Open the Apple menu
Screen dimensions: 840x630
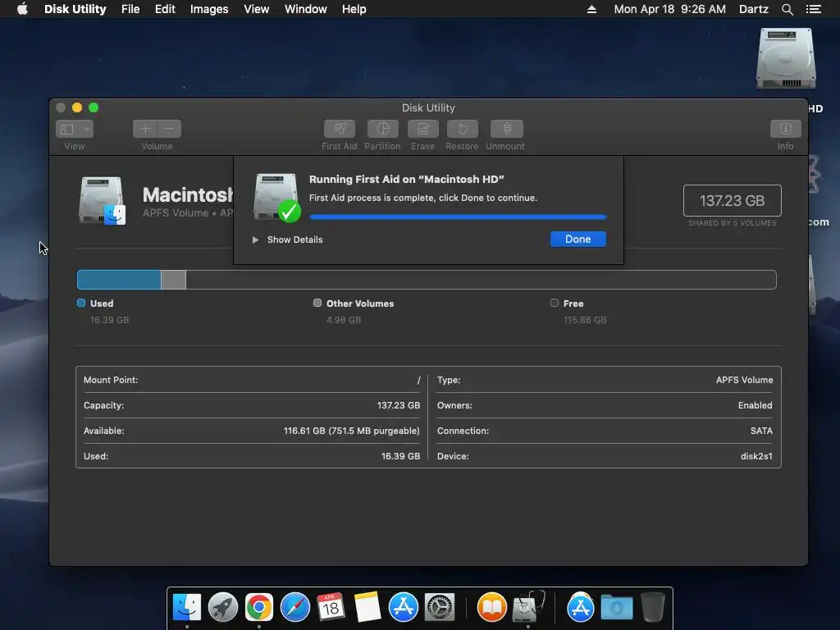pyautogui.click(x=22, y=9)
